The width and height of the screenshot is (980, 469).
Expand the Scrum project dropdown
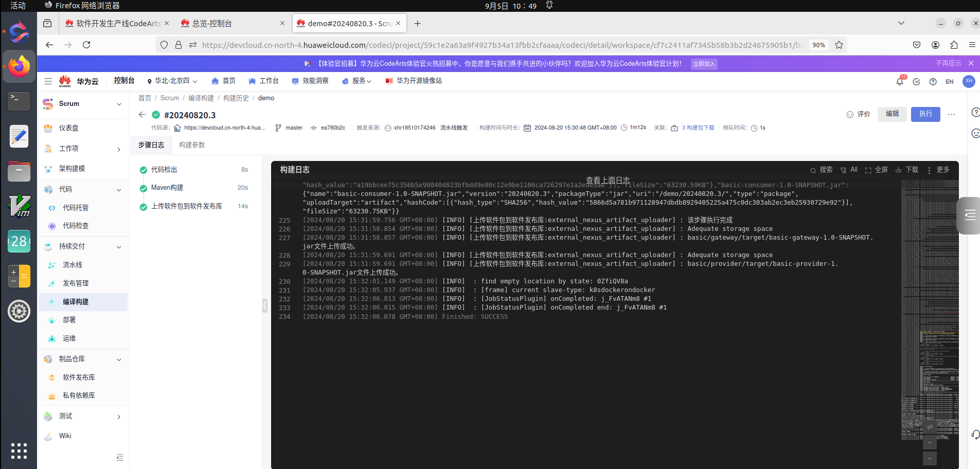click(119, 104)
